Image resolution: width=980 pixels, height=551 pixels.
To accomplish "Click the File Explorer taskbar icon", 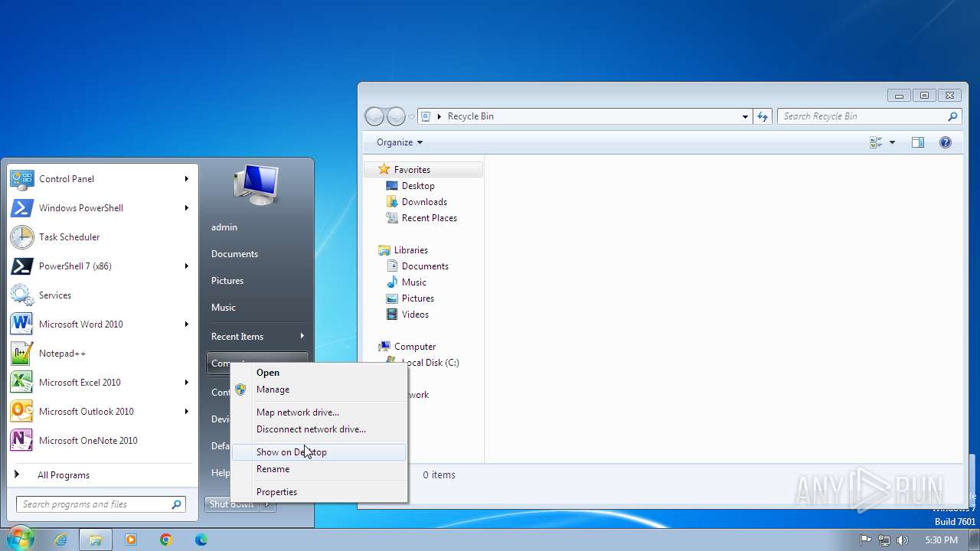I will point(96,540).
